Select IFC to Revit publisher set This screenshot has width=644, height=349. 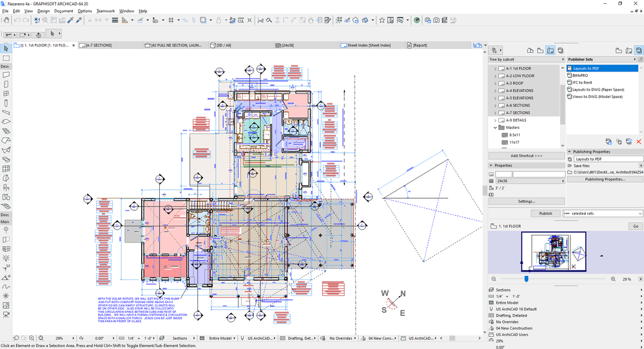(582, 83)
